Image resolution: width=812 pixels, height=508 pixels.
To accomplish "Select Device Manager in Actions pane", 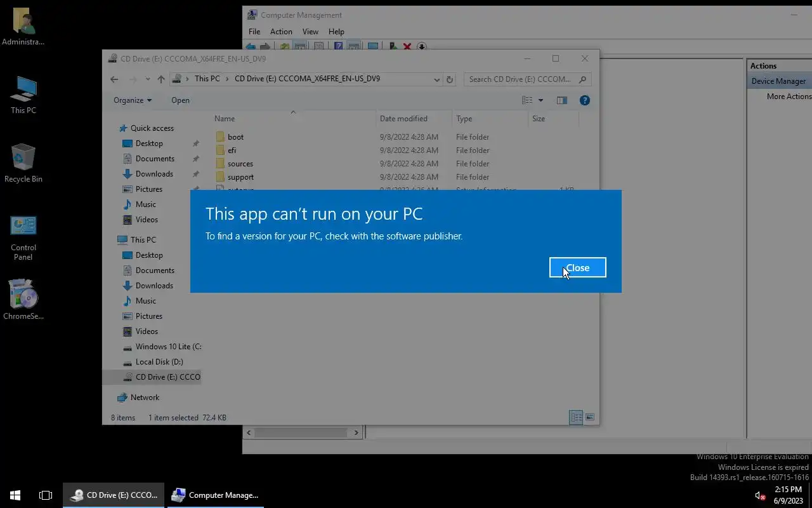I will pyautogui.click(x=778, y=81).
